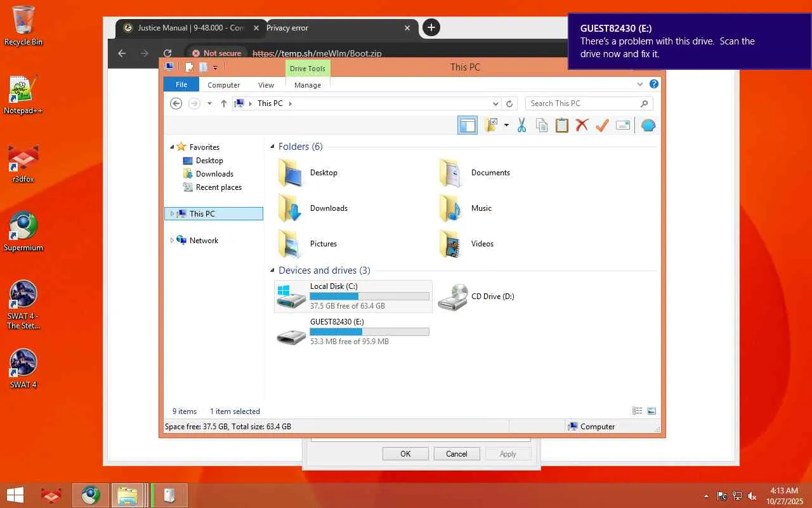Viewport: 812px width, 508px height.
Task: Click OK in the dialog behind Explorer
Action: 405,454
